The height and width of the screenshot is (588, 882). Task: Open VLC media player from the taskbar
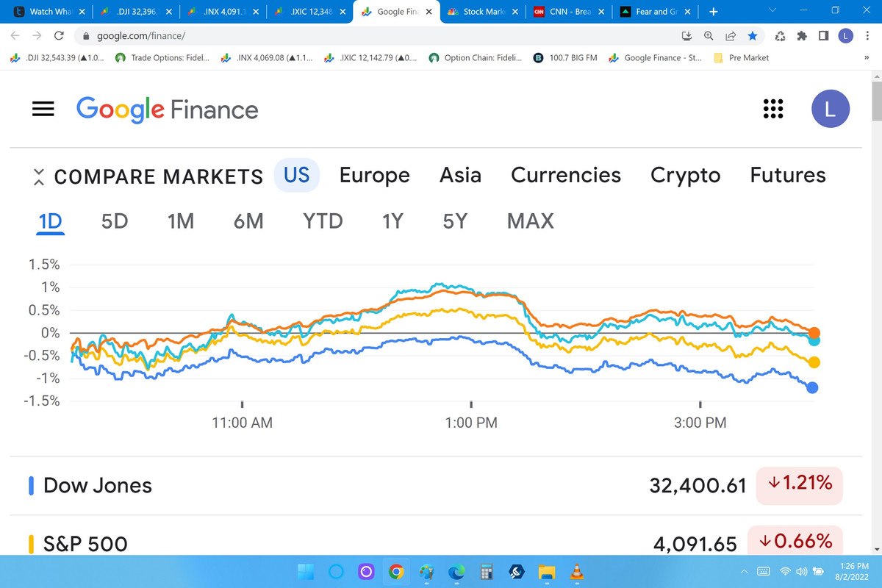576,571
